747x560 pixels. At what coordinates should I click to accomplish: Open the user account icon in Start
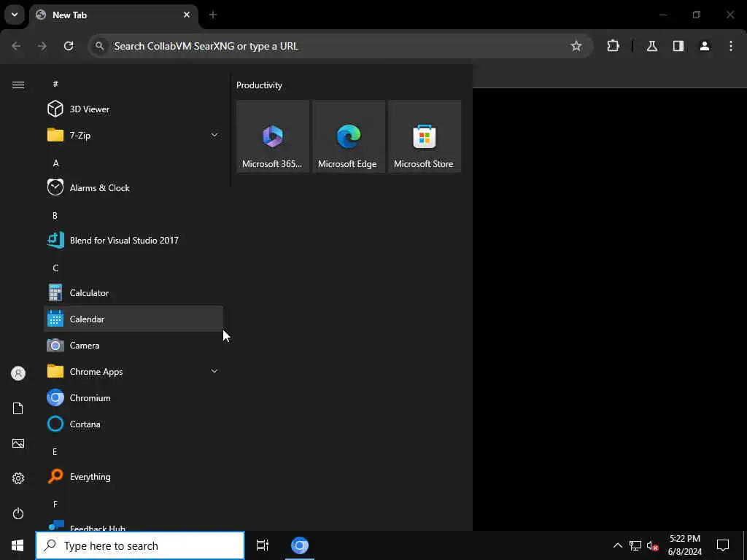[18, 373]
